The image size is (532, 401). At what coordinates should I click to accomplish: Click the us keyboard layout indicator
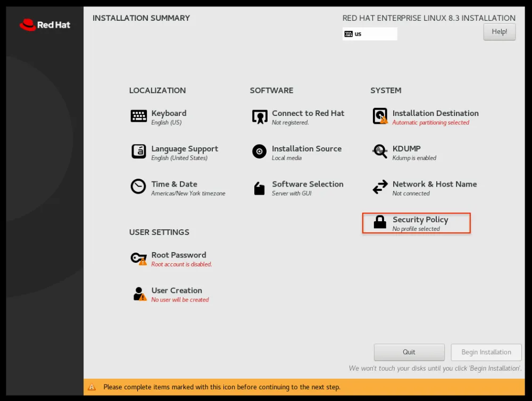coord(370,34)
